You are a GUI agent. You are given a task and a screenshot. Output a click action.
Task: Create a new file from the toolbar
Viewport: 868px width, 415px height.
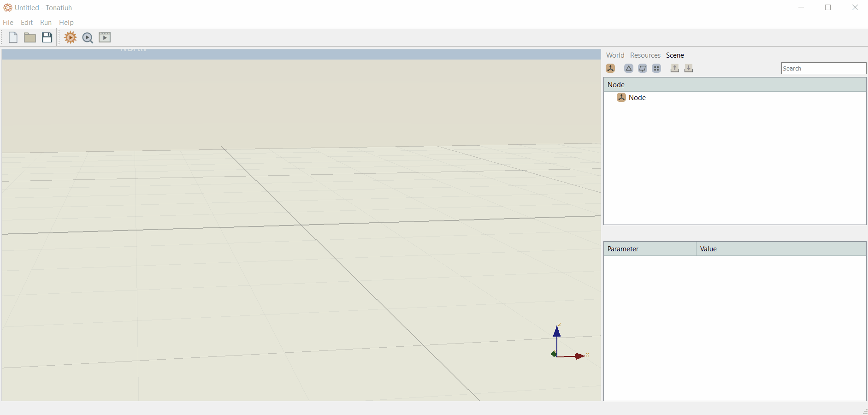[13, 37]
